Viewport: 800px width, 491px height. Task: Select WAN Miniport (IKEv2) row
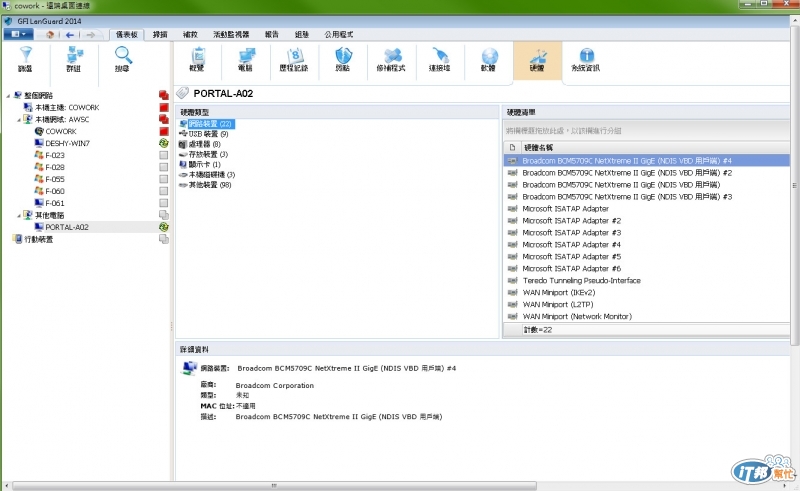click(646, 292)
